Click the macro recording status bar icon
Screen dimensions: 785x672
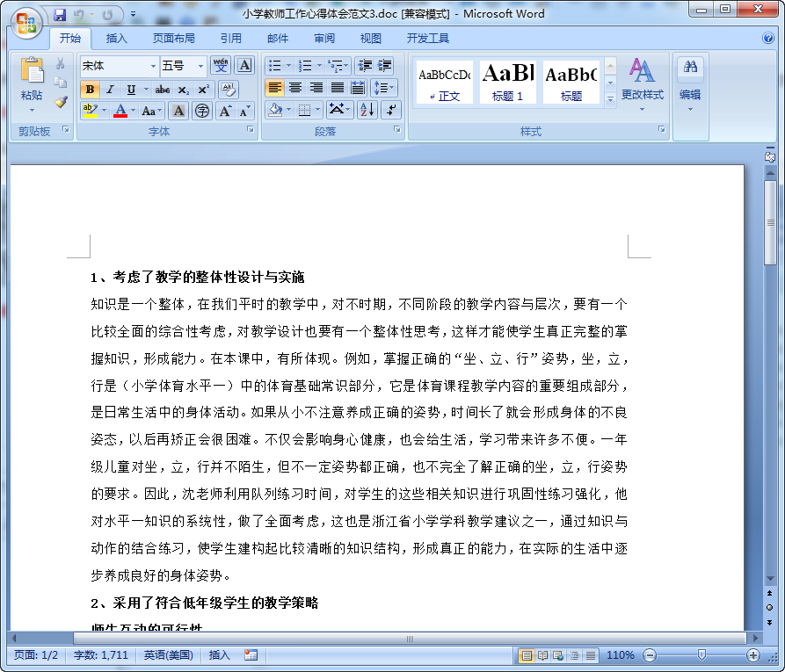coord(251,654)
